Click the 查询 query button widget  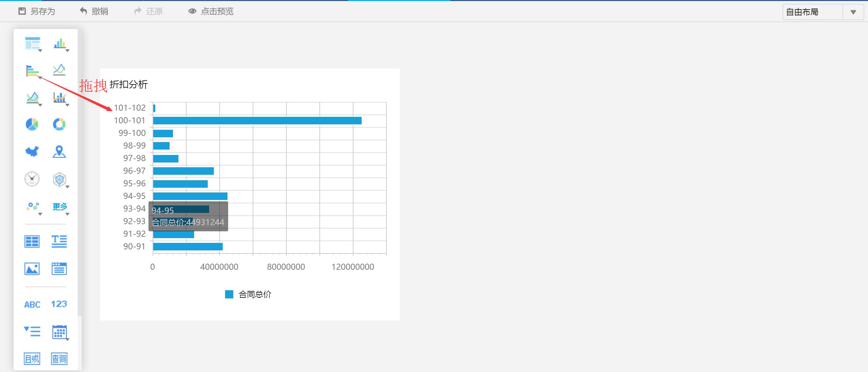coord(59,358)
